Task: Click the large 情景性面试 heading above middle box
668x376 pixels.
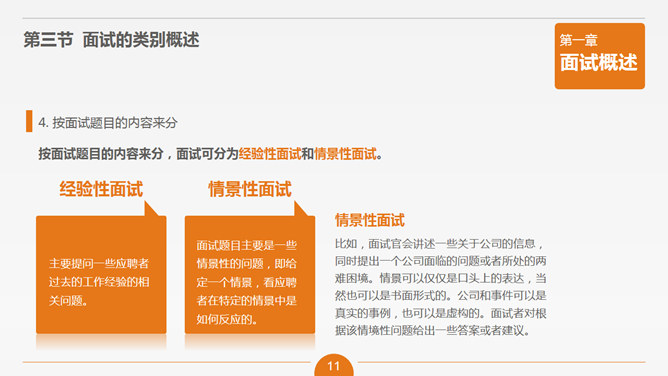Action: (250, 189)
